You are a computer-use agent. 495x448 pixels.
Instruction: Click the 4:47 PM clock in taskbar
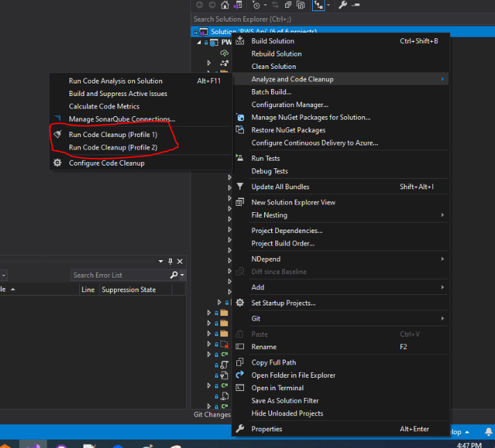coord(469,445)
